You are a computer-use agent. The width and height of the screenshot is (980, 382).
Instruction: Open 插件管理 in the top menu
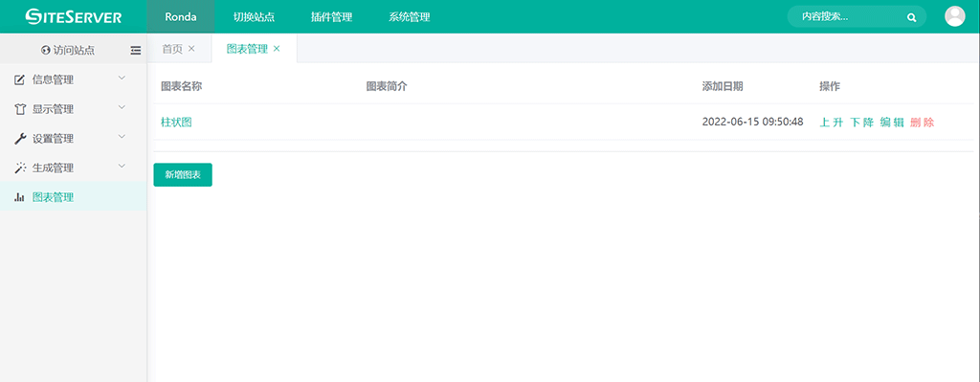coord(331,17)
